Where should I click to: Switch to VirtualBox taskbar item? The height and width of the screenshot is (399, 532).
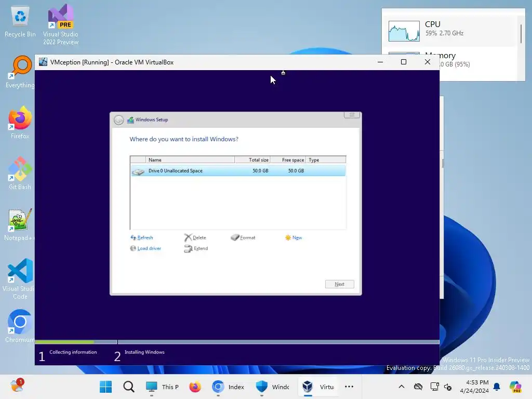318,387
